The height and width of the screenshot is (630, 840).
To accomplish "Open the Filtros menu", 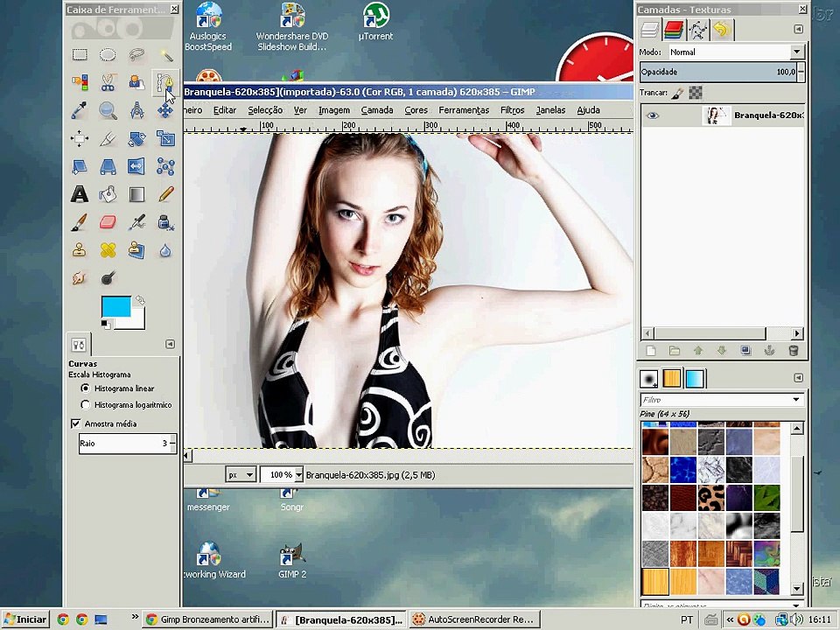I will pos(512,110).
